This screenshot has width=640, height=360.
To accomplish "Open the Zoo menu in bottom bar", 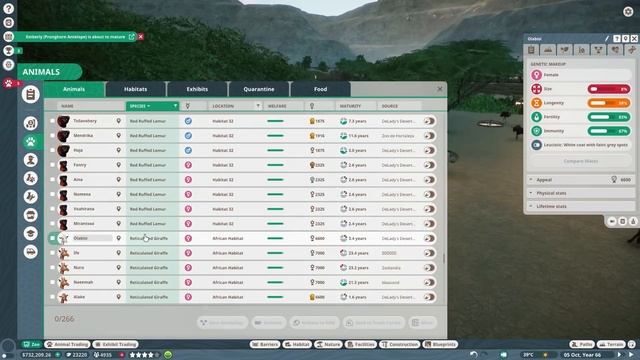I will (x=31, y=344).
